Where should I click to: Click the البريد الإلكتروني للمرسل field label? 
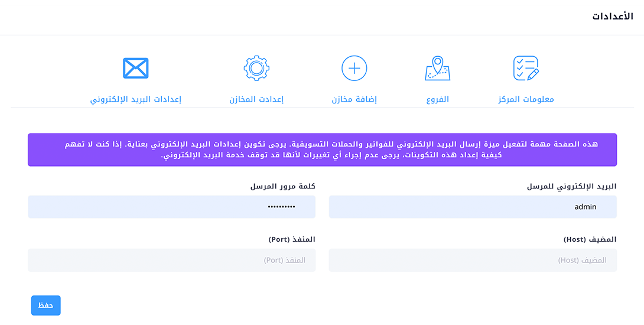[x=571, y=186]
